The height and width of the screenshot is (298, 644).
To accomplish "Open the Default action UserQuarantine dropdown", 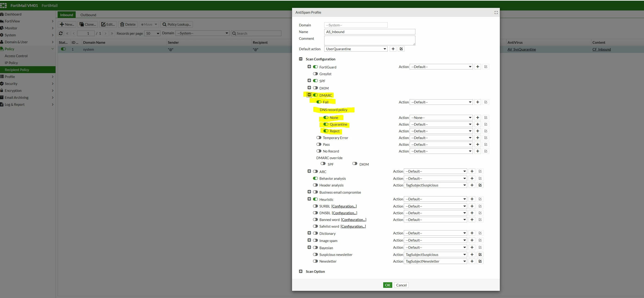I will pyautogui.click(x=356, y=49).
